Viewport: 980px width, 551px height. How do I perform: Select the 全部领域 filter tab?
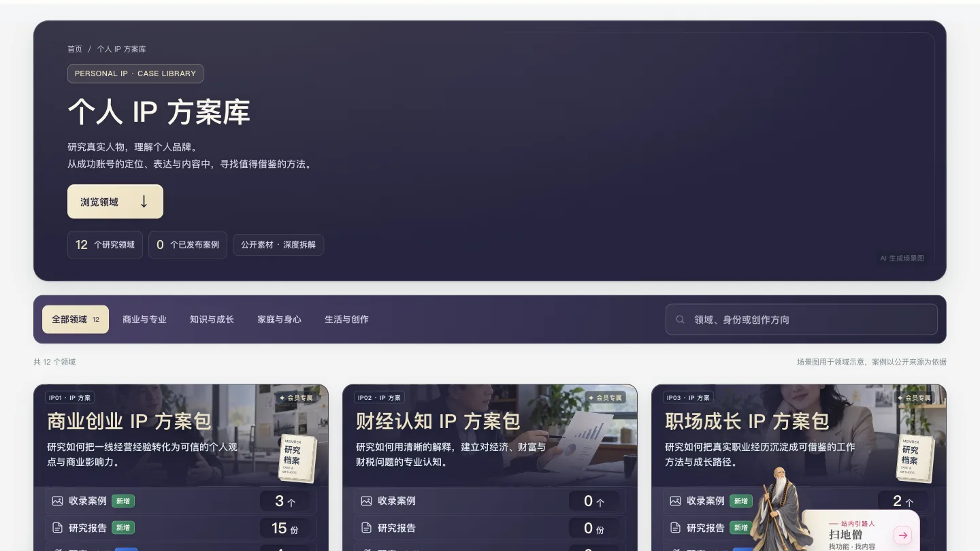point(76,319)
